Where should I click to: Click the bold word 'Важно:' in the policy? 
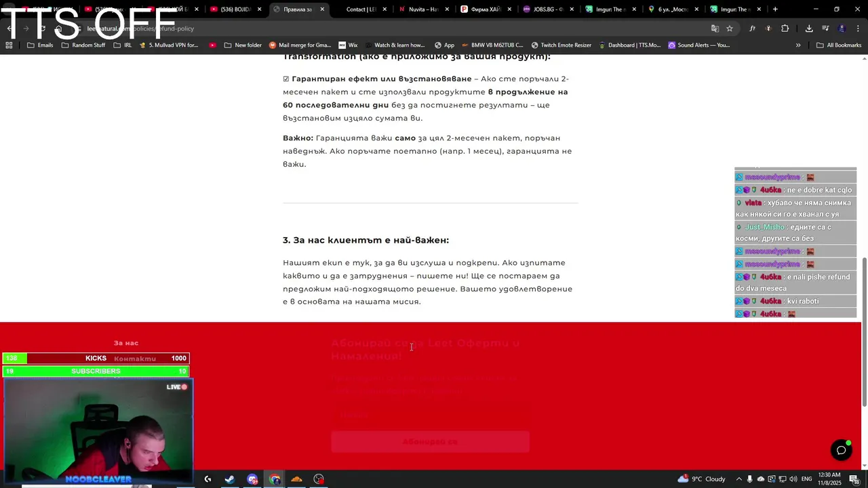[298, 138]
